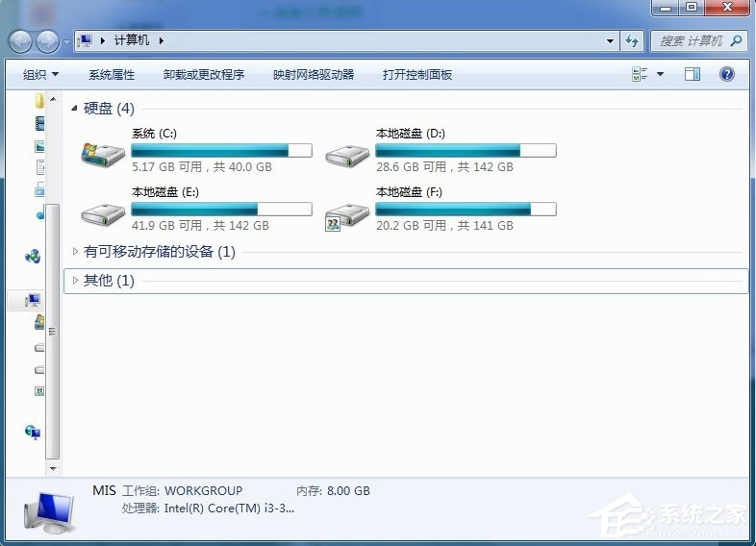Select the 硬盘 (4) group header text

[x=109, y=109]
